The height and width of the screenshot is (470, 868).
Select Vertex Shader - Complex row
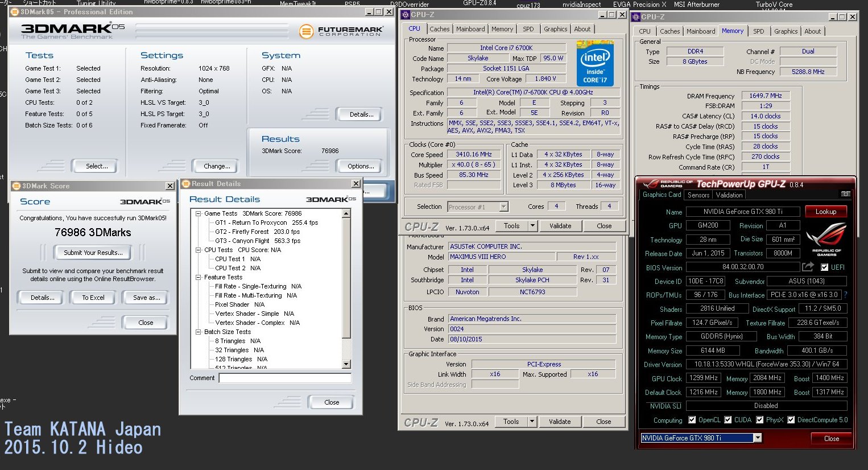(x=257, y=323)
